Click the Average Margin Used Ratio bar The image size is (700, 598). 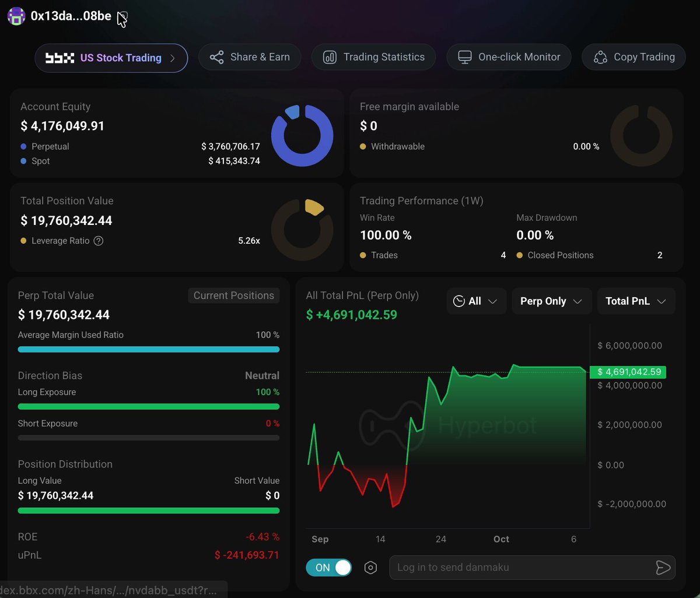coord(149,349)
